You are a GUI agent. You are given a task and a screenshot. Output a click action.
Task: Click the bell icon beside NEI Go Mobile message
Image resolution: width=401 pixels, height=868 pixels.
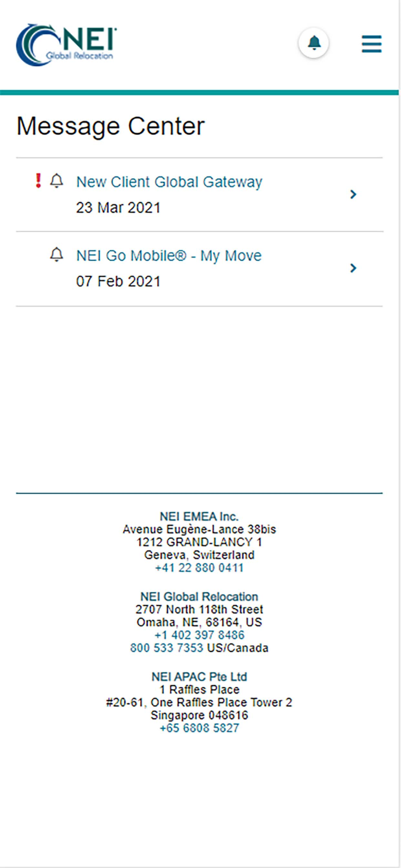[57, 255]
